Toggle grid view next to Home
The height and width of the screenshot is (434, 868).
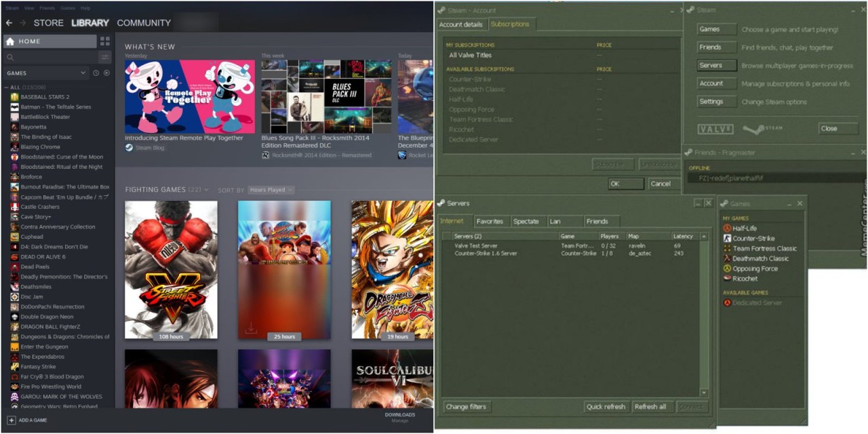pyautogui.click(x=106, y=41)
